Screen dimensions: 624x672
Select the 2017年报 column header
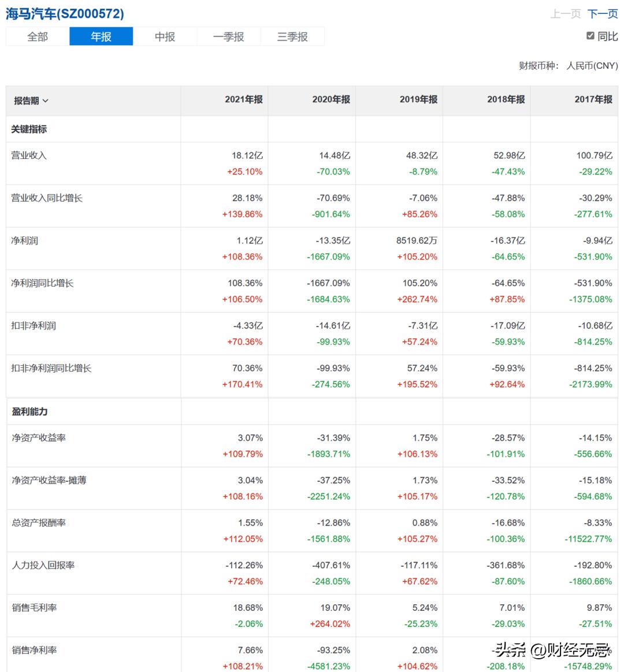pyautogui.click(x=593, y=99)
